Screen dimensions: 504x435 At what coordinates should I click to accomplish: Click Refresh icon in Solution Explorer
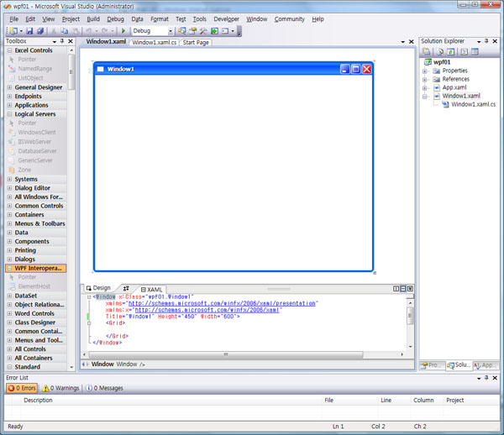point(451,51)
